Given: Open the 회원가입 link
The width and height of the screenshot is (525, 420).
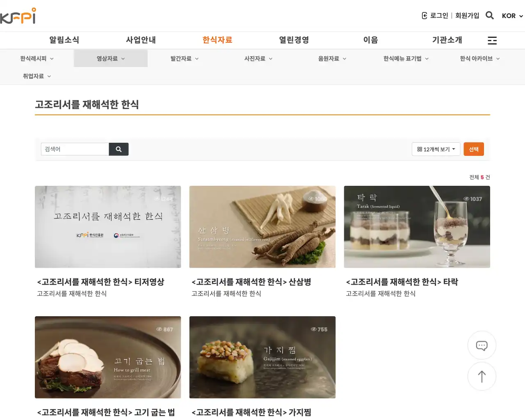Looking at the screenshot, I should [x=467, y=15].
